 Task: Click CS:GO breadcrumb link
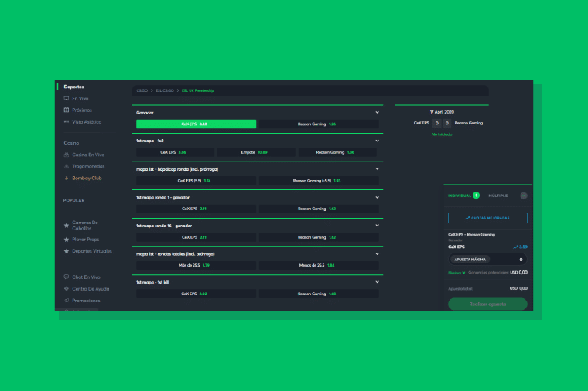click(142, 90)
